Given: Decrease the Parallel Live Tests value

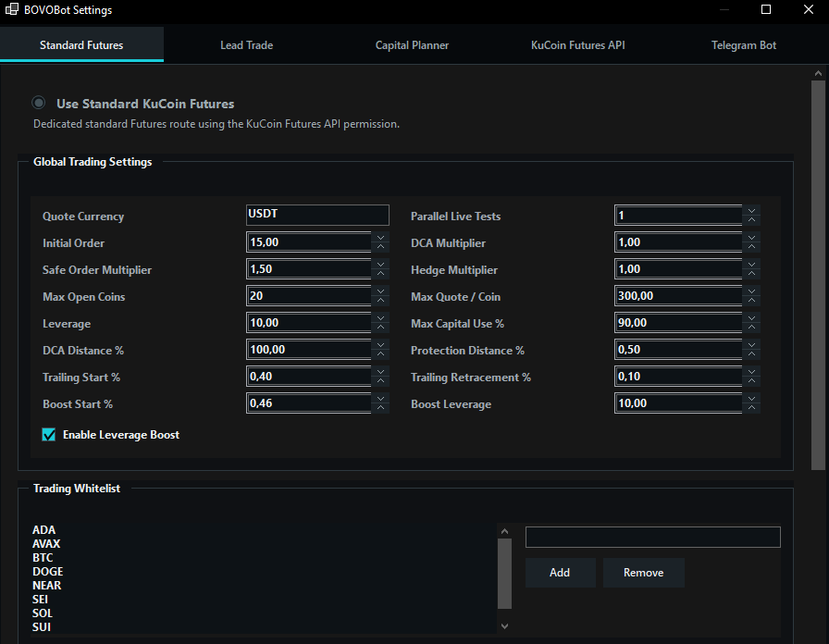Looking at the screenshot, I should (751, 210).
